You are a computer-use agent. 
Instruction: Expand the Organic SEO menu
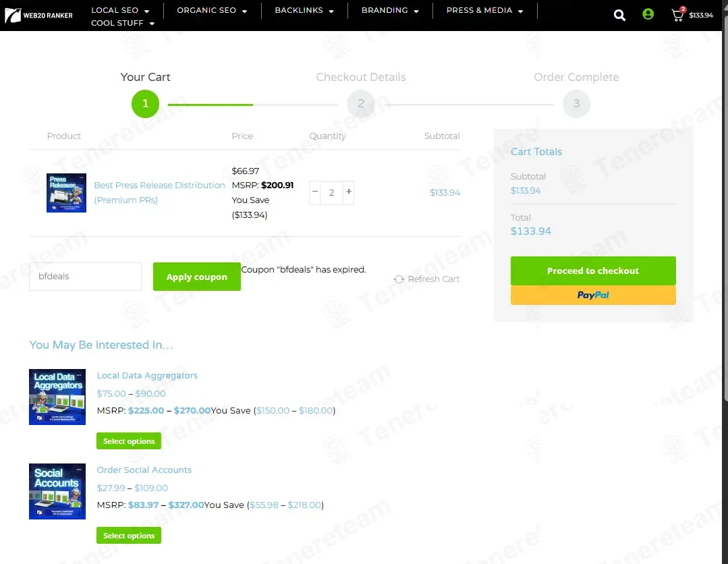pos(212,10)
